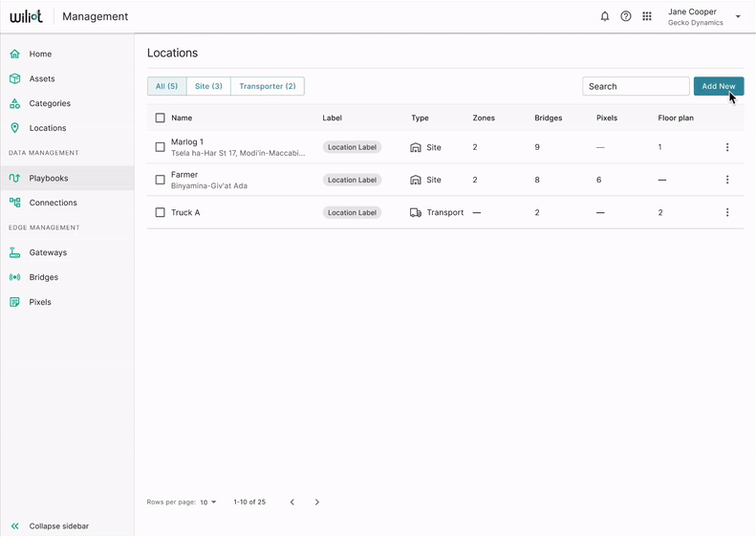Image resolution: width=756 pixels, height=537 pixels.
Task: Toggle the select-all checkbox in table header
Action: point(160,118)
